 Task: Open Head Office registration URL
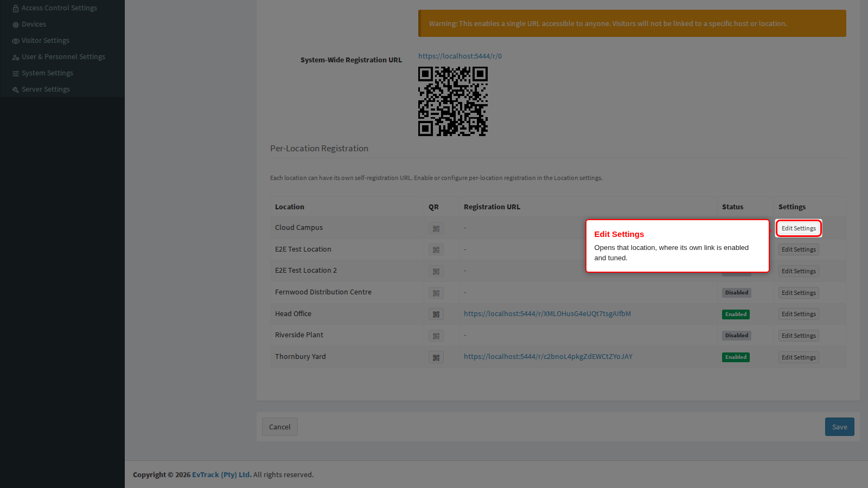[x=547, y=313]
